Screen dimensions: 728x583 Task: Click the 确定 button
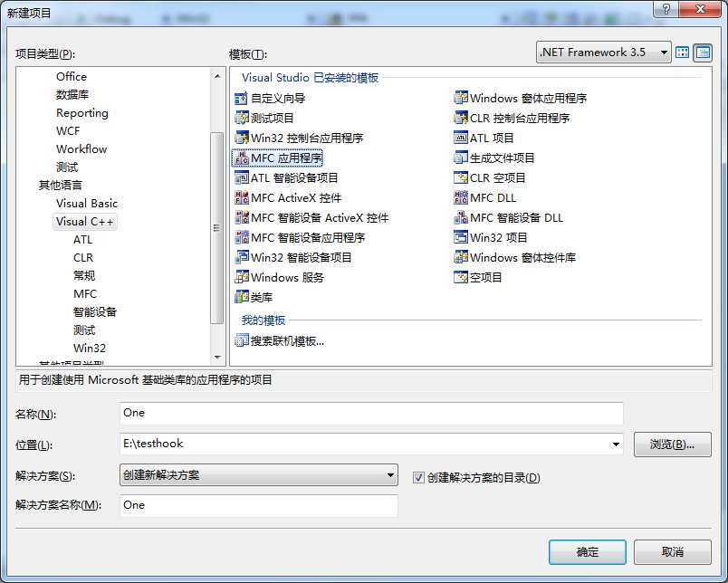[x=588, y=552]
